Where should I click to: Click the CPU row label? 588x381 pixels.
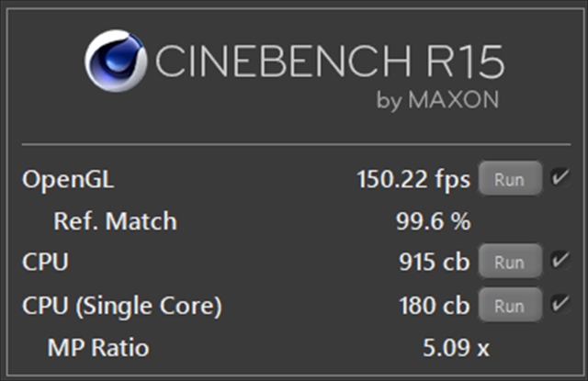click(x=45, y=262)
